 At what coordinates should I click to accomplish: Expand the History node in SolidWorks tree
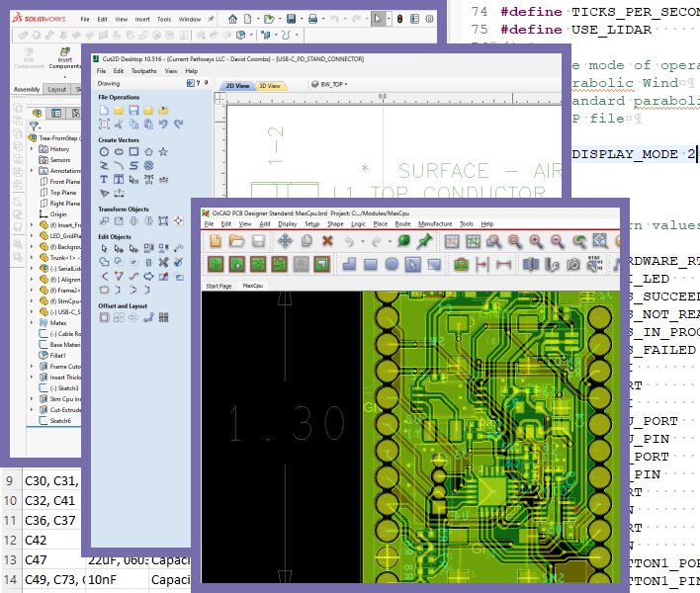pos(32,148)
